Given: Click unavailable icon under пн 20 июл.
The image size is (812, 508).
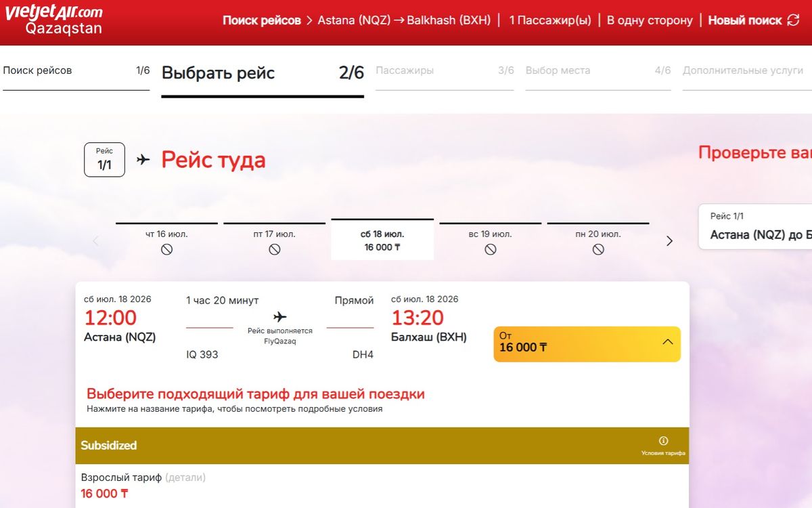Looking at the screenshot, I should point(598,249).
